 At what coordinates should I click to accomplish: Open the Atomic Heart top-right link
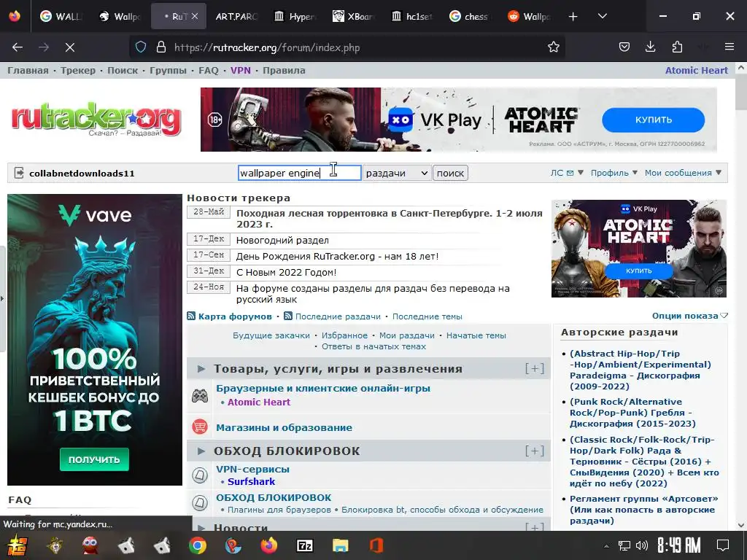click(x=697, y=71)
